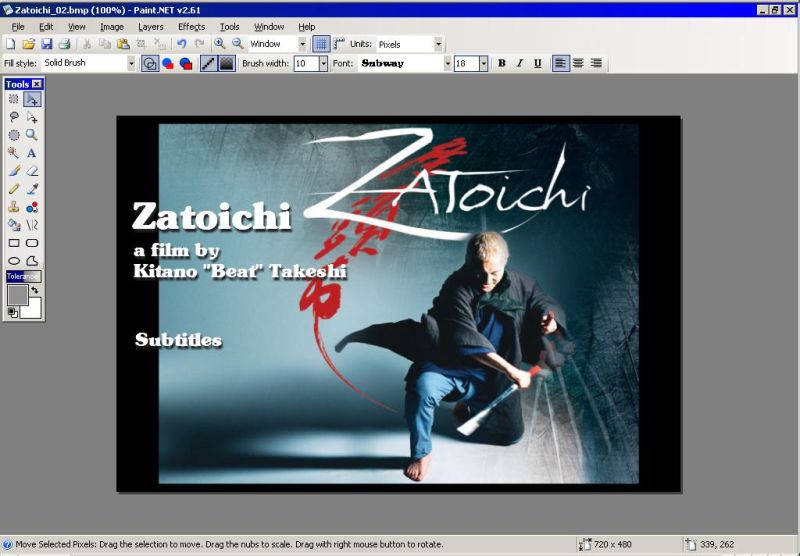Open the Units dropdown showing Pixels
Viewport: 800px width, 556px height.
tap(438, 44)
